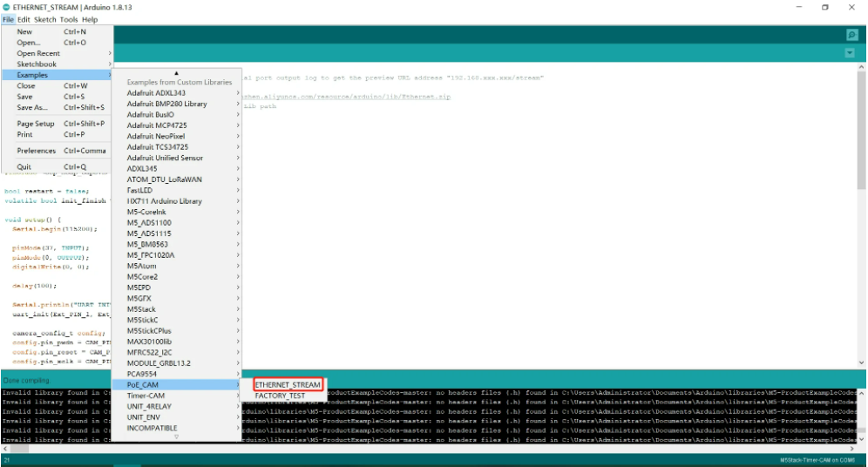Image resolution: width=868 pixels, height=467 pixels.
Task: Select the Examples menu entry
Action: 57,75
